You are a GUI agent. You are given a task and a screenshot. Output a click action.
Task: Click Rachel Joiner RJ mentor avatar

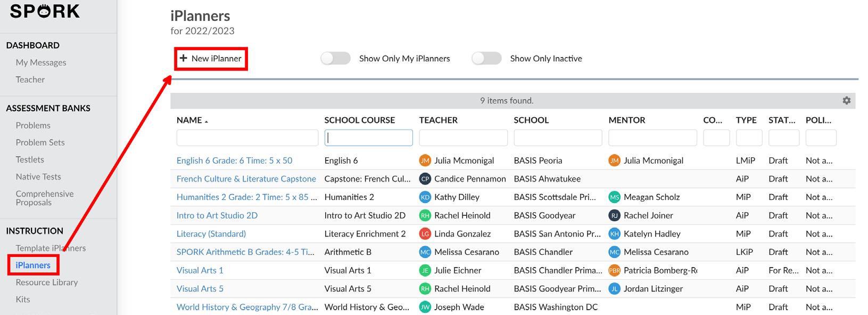(x=614, y=215)
